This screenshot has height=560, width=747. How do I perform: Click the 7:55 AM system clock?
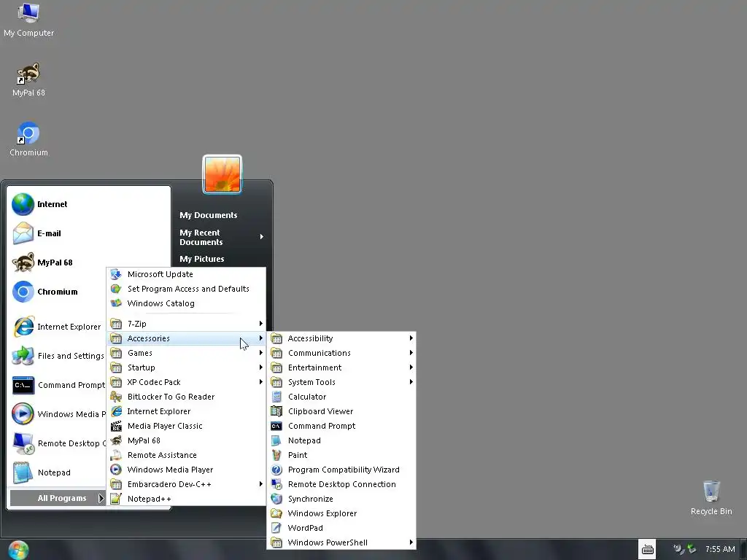click(x=720, y=549)
